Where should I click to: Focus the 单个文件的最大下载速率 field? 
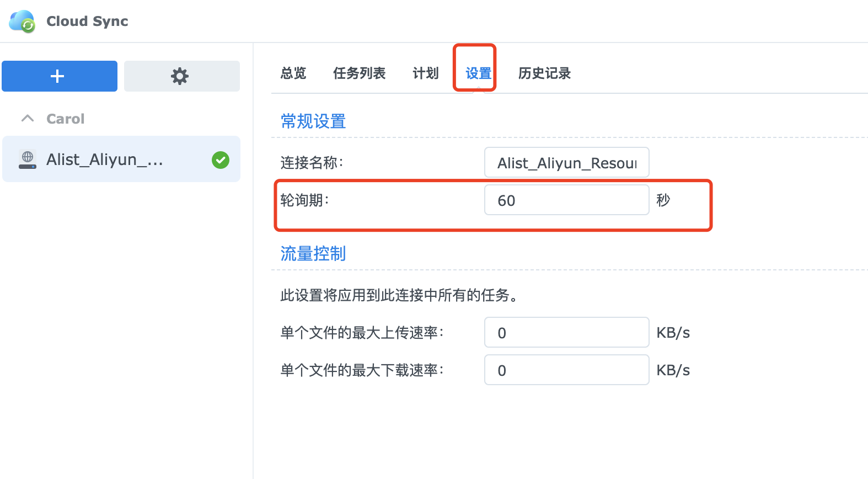pyautogui.click(x=566, y=370)
